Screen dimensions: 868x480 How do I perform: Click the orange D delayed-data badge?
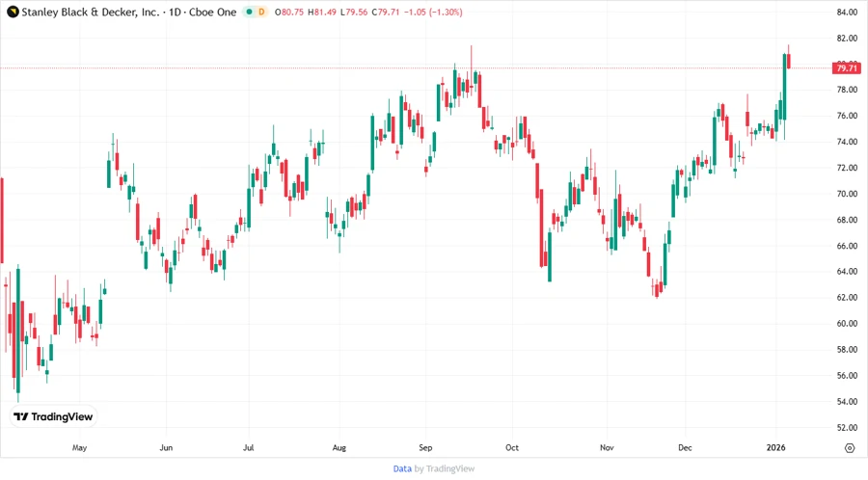tap(261, 13)
